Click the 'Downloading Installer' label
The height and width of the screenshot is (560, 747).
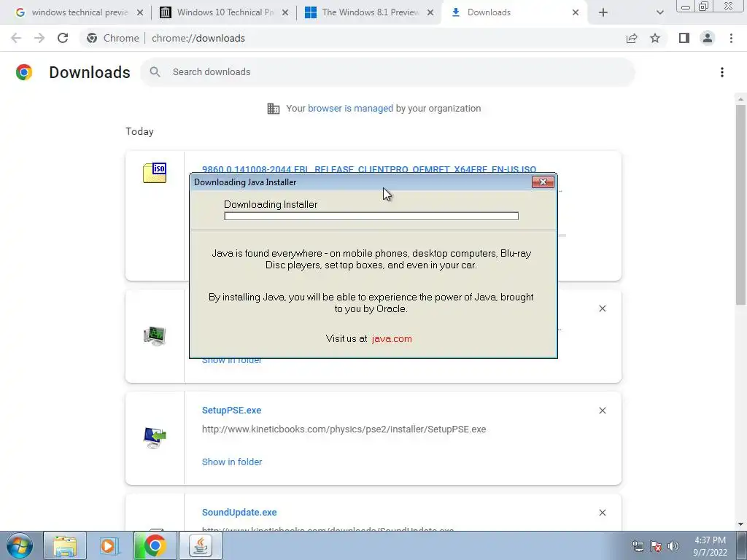(x=271, y=204)
